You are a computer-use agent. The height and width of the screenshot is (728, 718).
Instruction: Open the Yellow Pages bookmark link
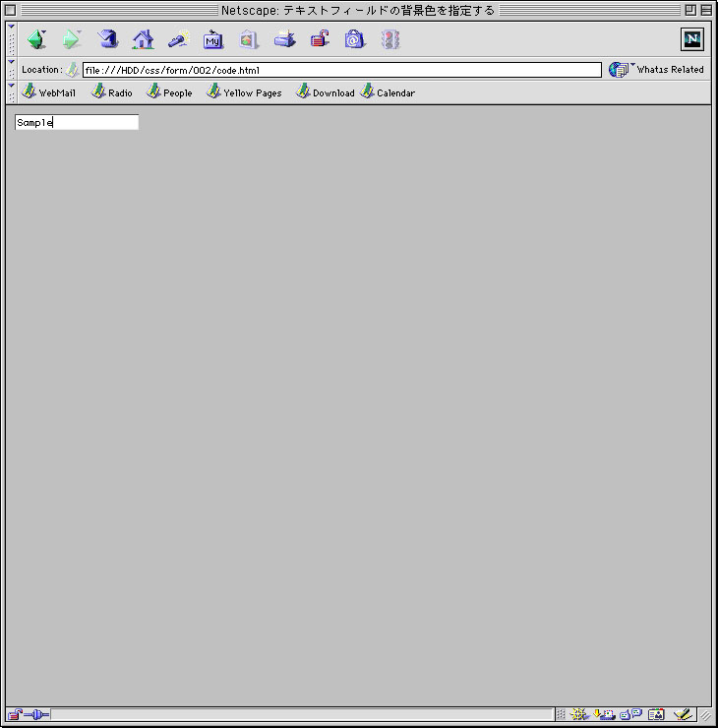coord(244,92)
